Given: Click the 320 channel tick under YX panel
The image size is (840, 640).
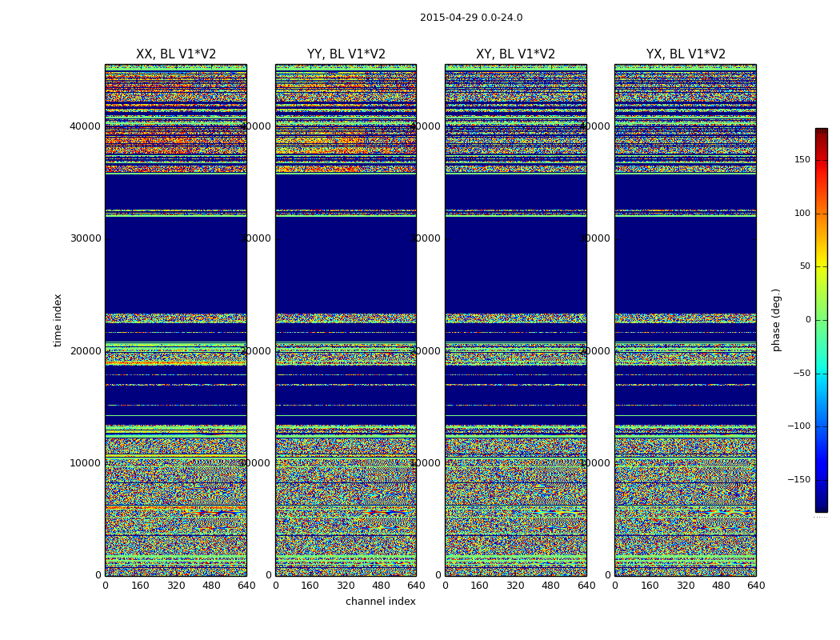Looking at the screenshot, I should (x=685, y=586).
